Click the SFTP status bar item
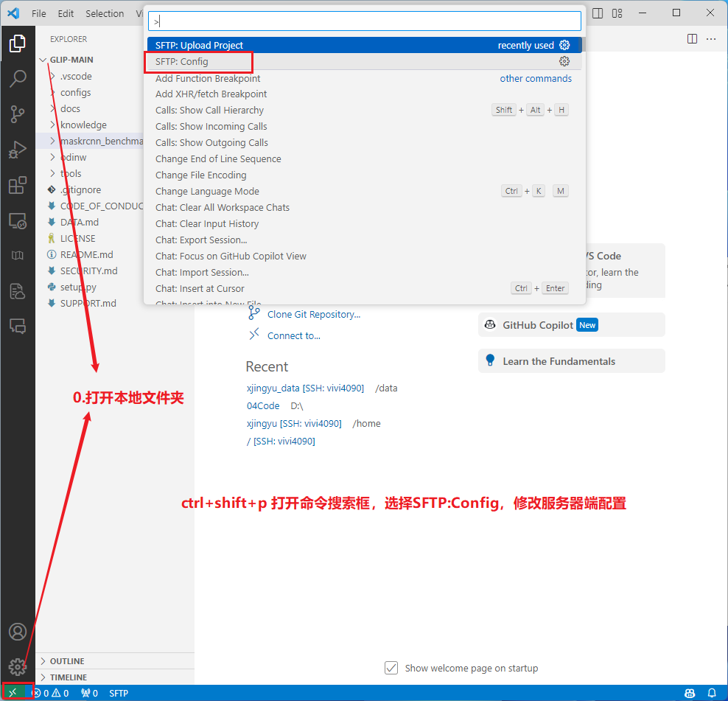The height and width of the screenshot is (701, 728). [x=119, y=693]
